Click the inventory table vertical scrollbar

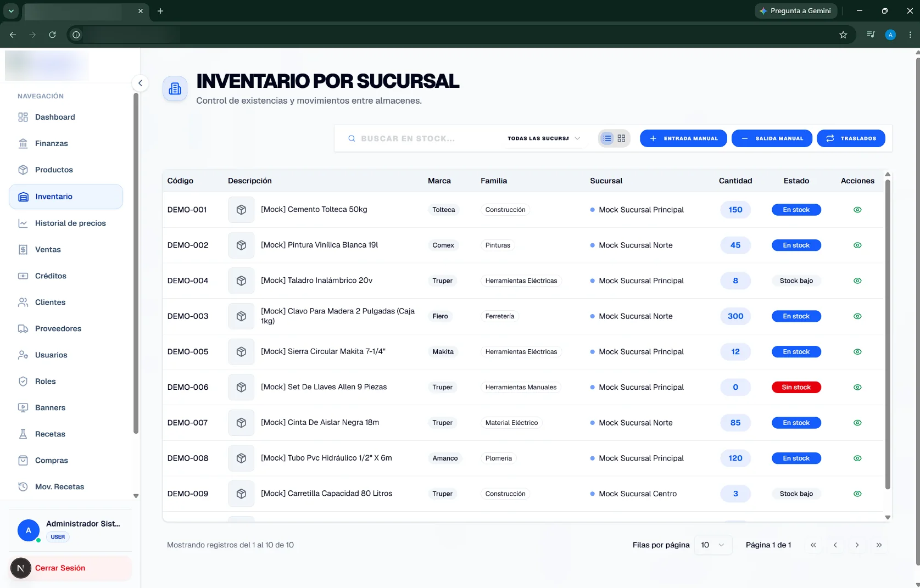coord(888,334)
